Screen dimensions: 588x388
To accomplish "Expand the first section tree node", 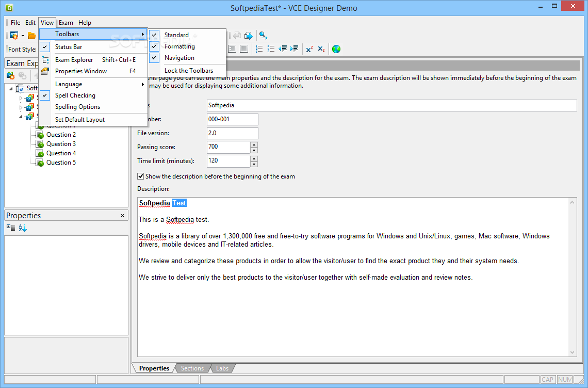I will coord(21,99).
